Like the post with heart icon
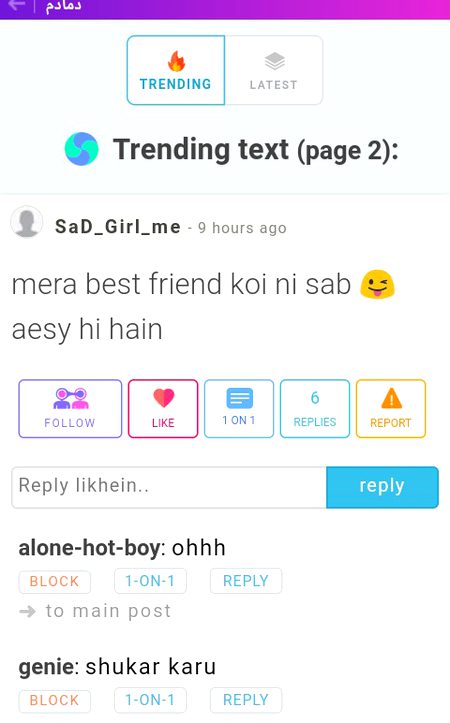The width and height of the screenshot is (450, 723). [x=163, y=409]
